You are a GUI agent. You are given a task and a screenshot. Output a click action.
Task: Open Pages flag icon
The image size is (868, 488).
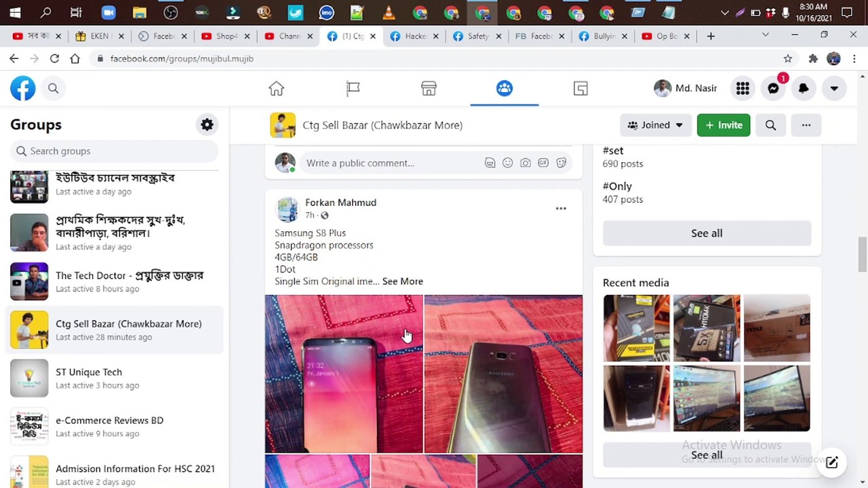[x=353, y=88]
